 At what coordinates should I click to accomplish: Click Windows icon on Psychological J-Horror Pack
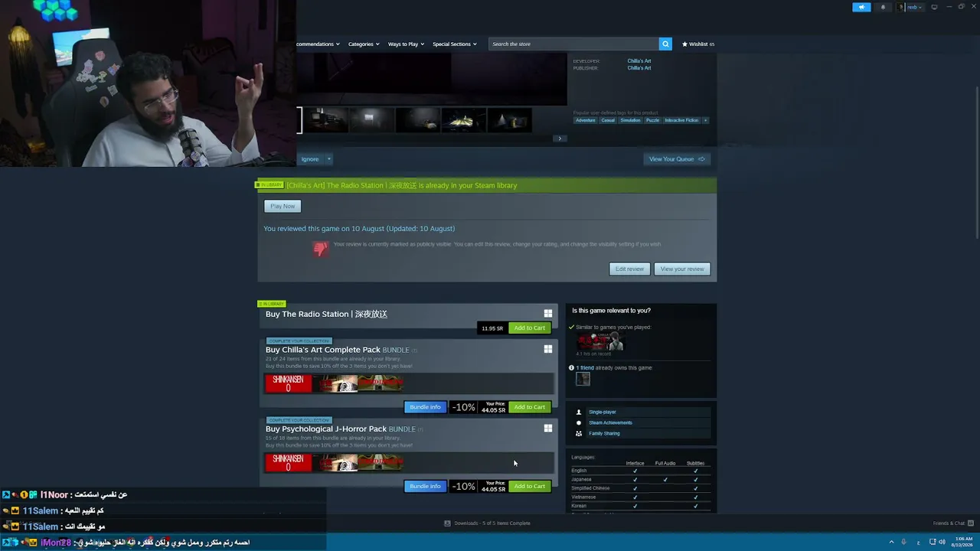coord(548,429)
